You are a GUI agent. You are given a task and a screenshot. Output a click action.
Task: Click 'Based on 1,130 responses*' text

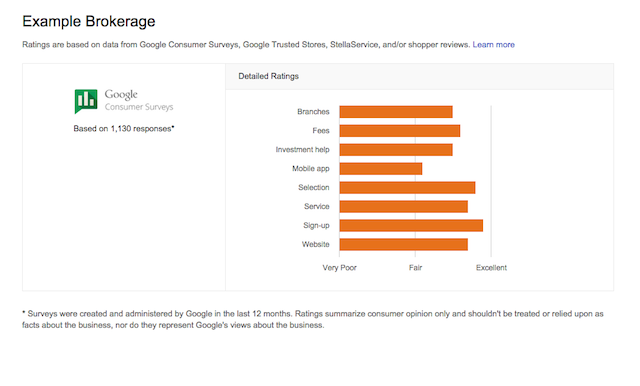pos(124,129)
